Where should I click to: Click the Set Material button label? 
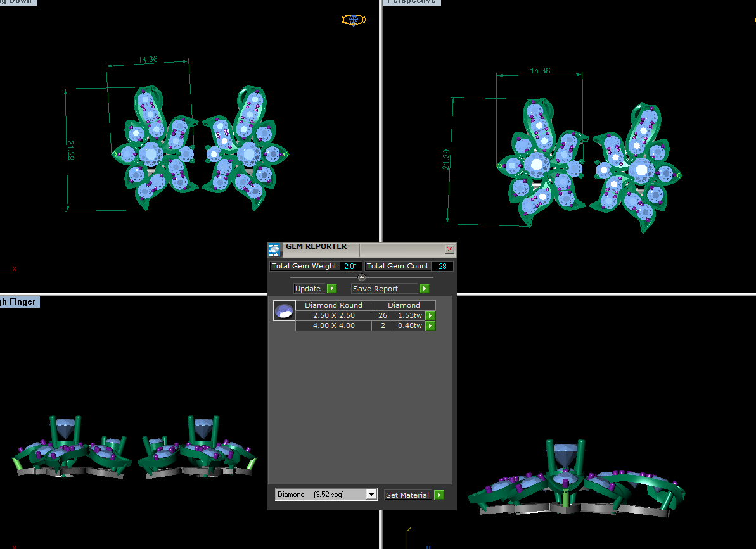click(x=409, y=495)
